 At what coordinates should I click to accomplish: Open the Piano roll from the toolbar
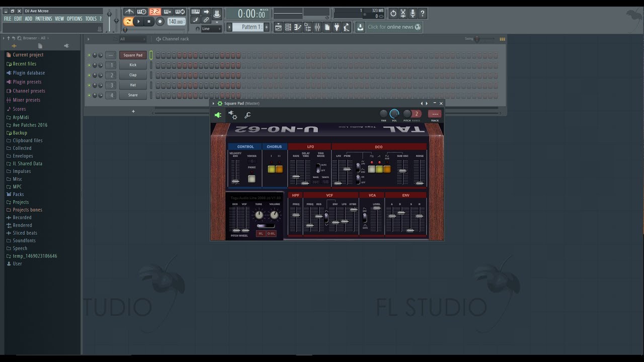tap(298, 27)
